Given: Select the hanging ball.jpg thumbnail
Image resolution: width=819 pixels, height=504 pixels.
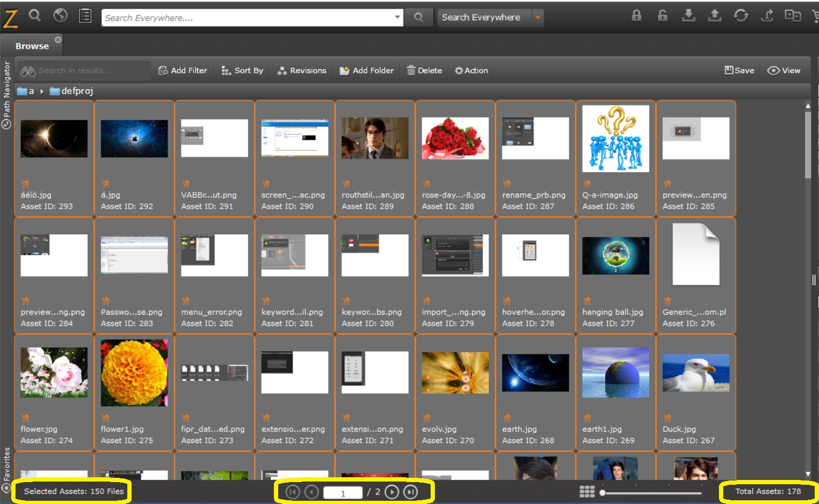Looking at the screenshot, I should [x=616, y=256].
